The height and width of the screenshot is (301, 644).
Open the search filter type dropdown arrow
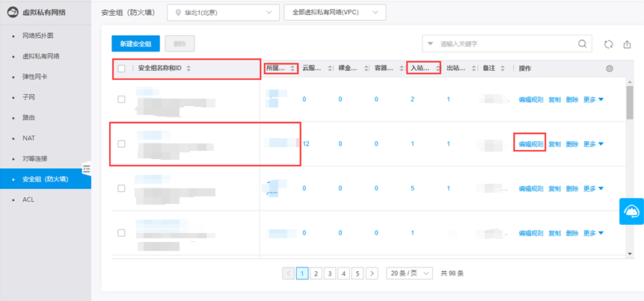click(430, 43)
